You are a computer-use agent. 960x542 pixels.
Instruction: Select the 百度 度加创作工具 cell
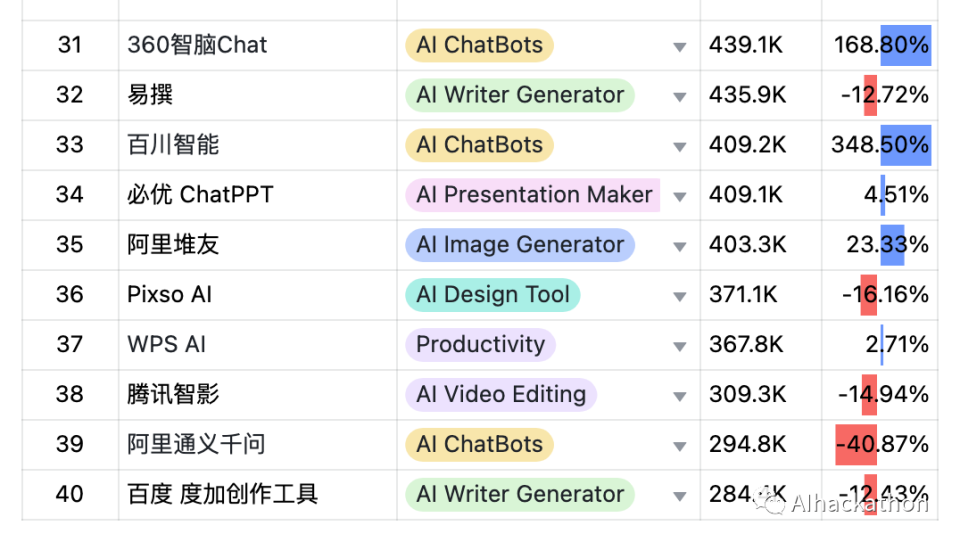click(x=222, y=495)
